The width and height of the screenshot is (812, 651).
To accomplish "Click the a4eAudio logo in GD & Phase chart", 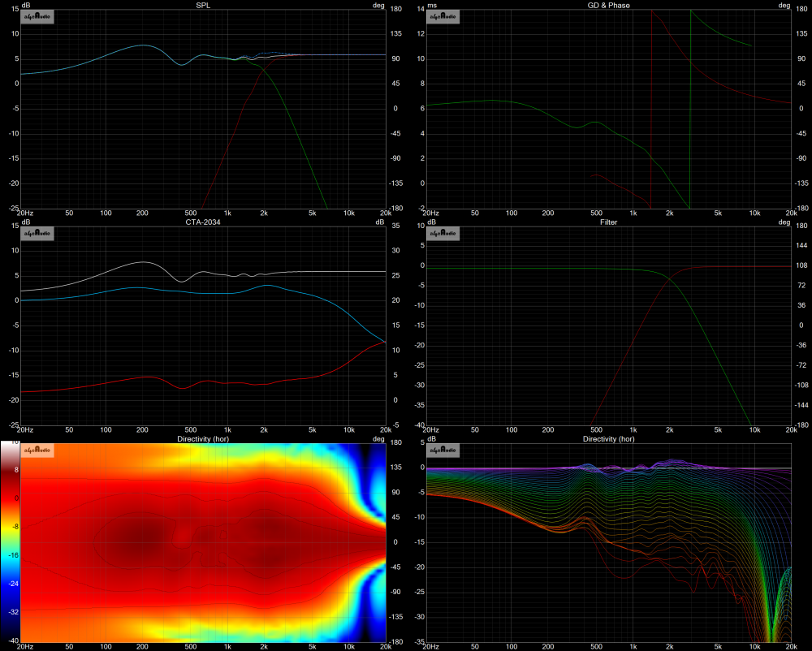I will pos(444,18).
